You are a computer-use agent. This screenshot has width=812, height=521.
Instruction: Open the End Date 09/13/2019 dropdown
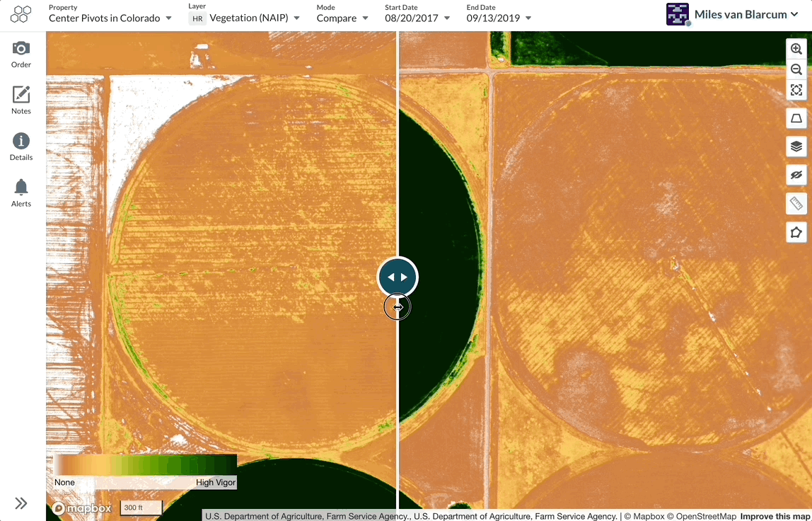(499, 18)
